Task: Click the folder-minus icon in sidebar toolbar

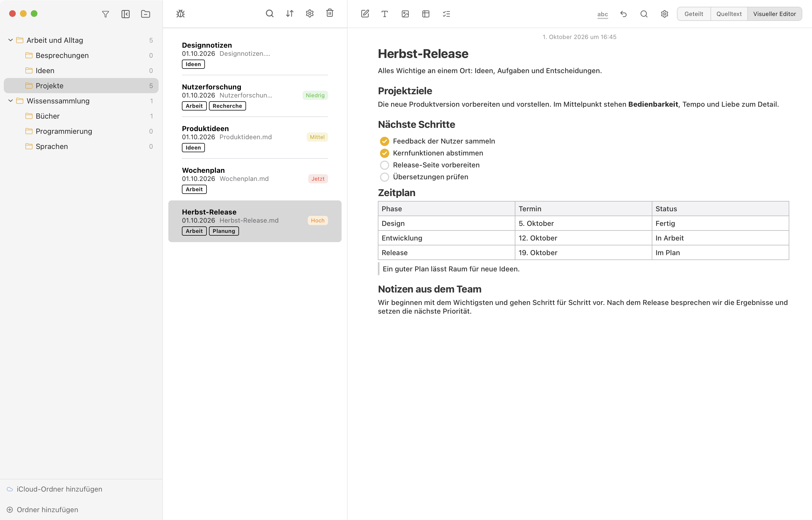Action: coord(145,14)
